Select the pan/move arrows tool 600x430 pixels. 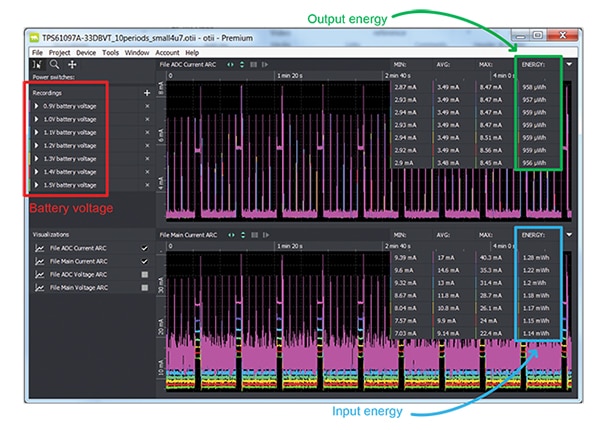click(x=72, y=63)
